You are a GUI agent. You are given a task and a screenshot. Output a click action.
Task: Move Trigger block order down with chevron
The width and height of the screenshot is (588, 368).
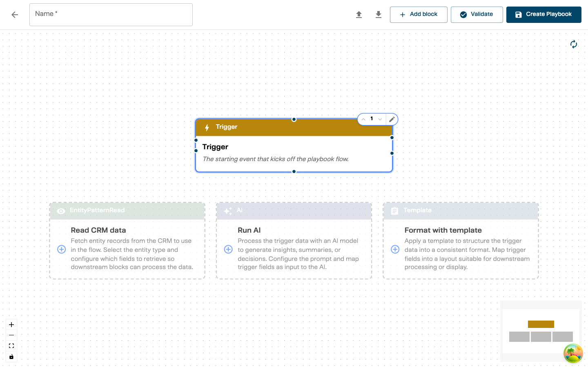coord(380,119)
